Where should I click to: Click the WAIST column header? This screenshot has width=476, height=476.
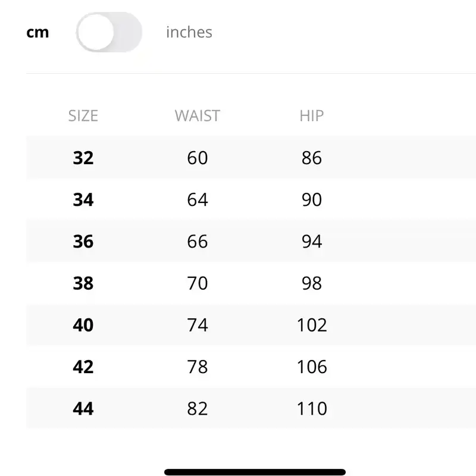click(x=197, y=115)
